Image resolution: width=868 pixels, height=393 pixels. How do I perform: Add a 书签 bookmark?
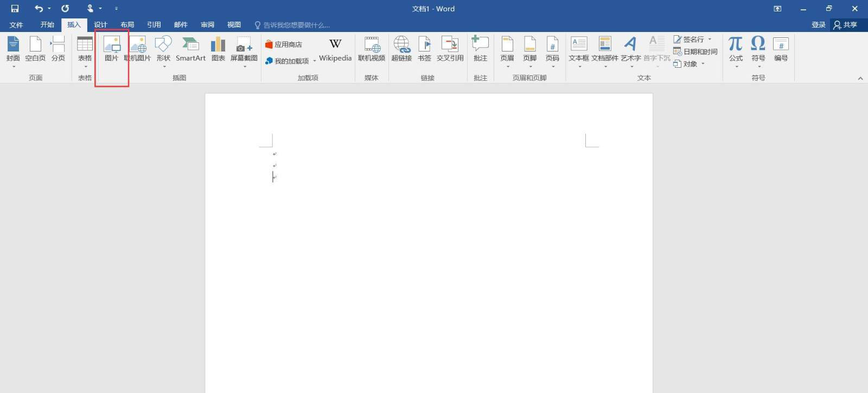424,49
